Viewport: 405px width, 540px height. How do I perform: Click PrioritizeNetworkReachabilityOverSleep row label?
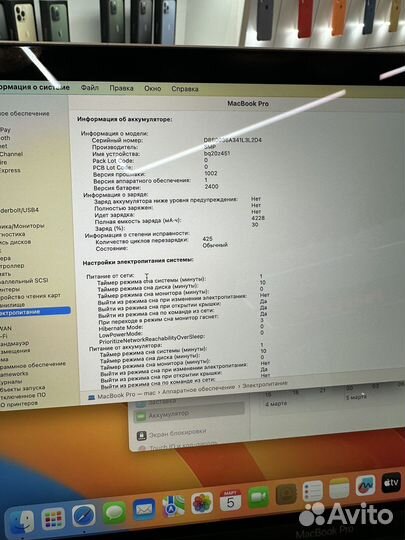tap(152, 339)
